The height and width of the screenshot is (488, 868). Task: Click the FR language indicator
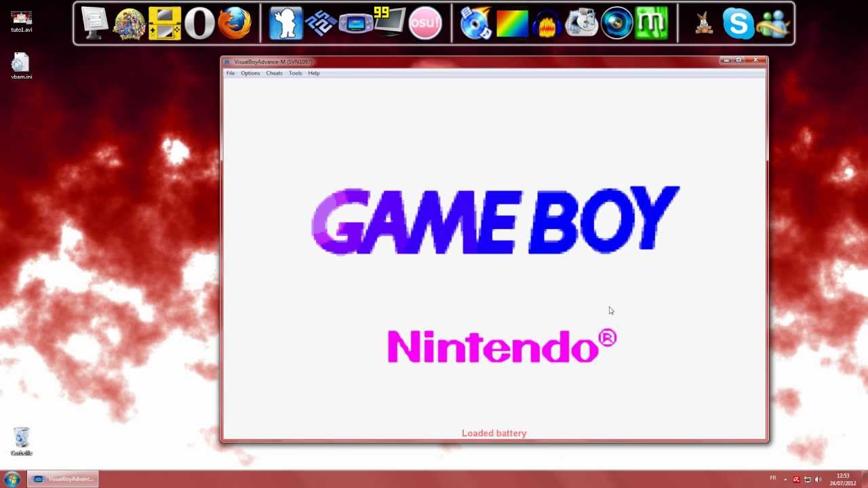pyautogui.click(x=772, y=479)
